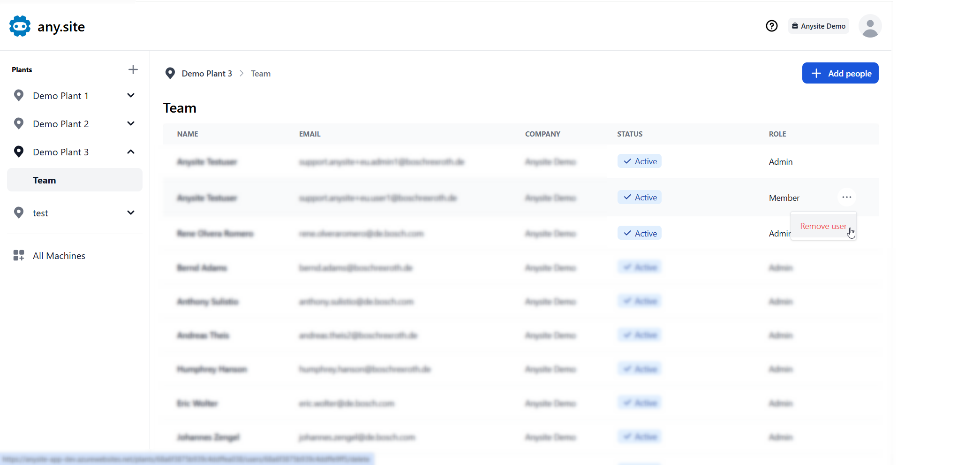The image size is (980, 465).
Task: Collapse Demo Plant 3 chevron
Action: click(x=131, y=152)
